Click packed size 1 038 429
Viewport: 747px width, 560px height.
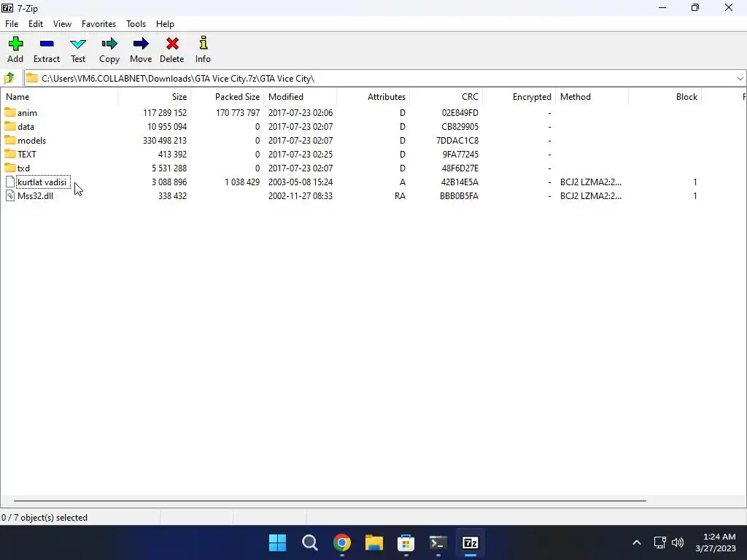pos(242,182)
